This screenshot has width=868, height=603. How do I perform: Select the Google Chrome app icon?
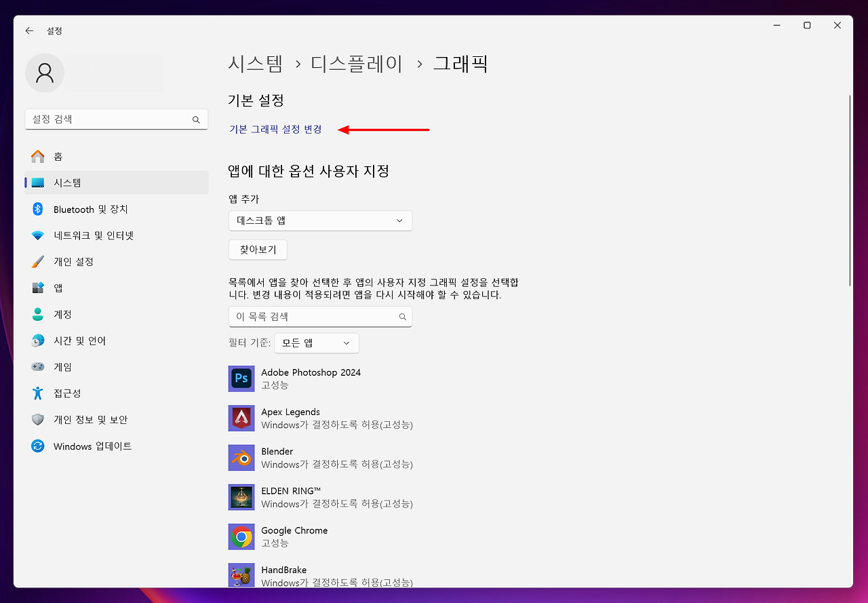pos(241,537)
